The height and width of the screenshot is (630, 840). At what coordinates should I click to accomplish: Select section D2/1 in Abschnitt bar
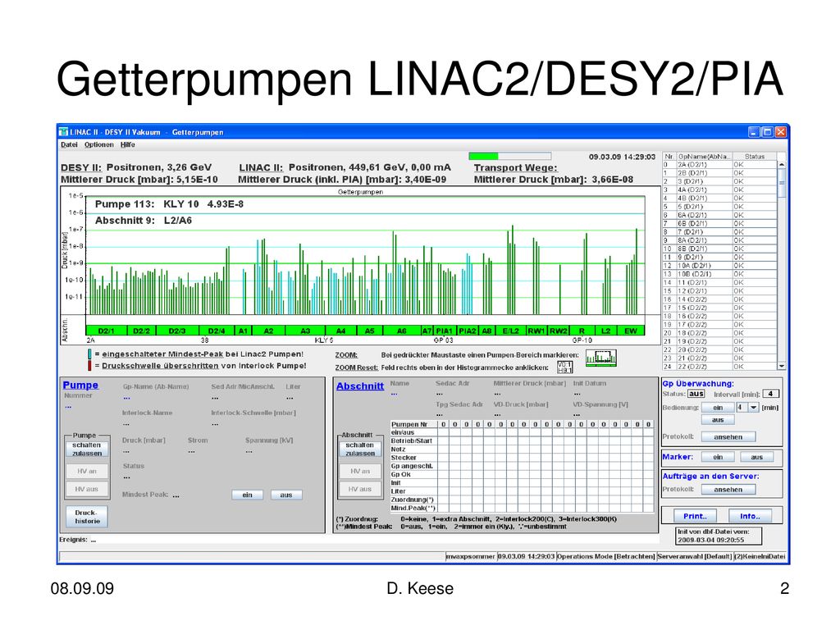(x=106, y=331)
